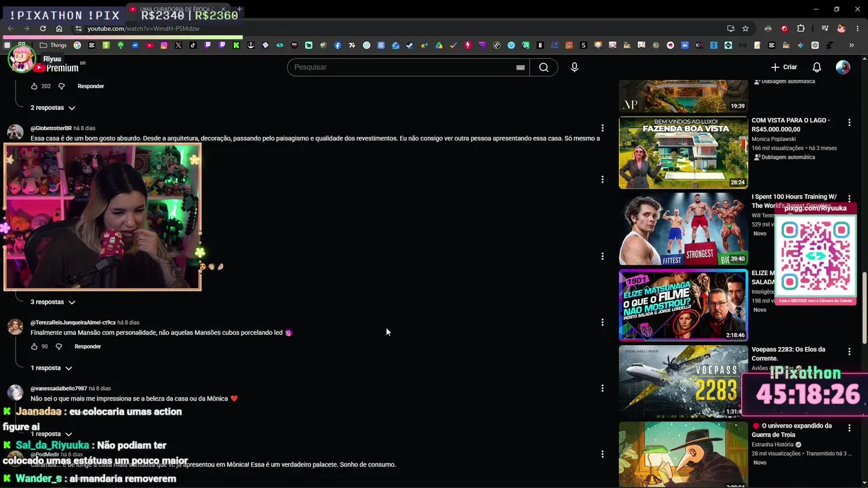Expand the 1 resposta under the Mansão comment
868x488 pixels.
tap(51, 368)
